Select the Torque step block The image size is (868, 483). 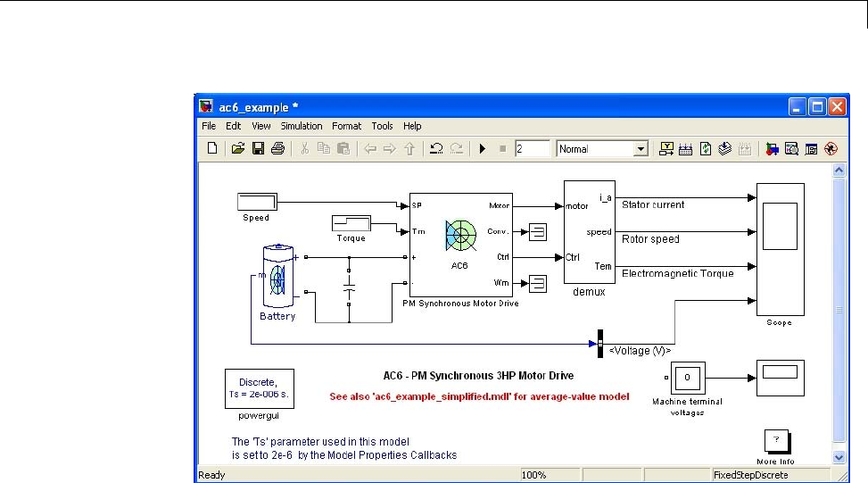coord(351,223)
